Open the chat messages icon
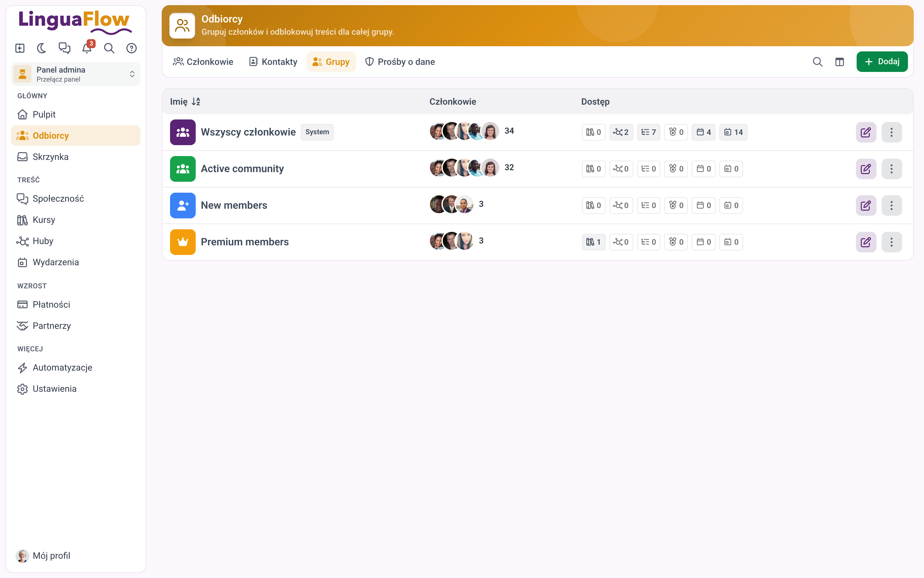The height and width of the screenshot is (578, 924). tap(64, 48)
